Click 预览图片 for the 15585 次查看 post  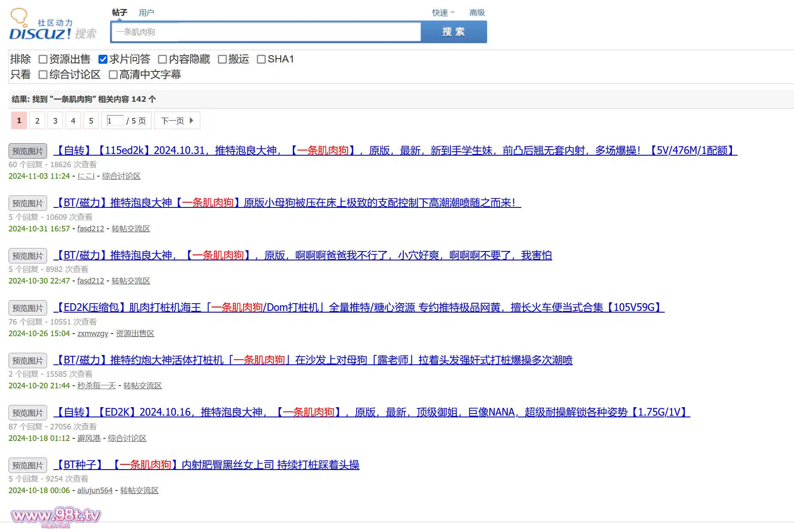28,361
